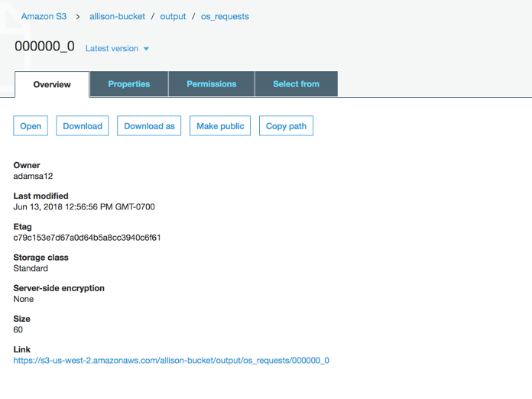Click the Make public button
Viewport: 532px width, 399px height.
tap(220, 126)
